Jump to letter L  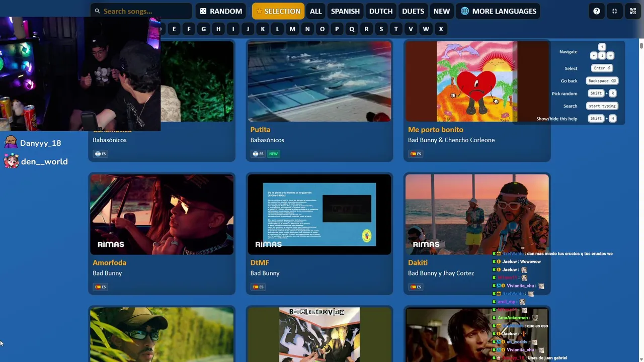click(x=277, y=29)
